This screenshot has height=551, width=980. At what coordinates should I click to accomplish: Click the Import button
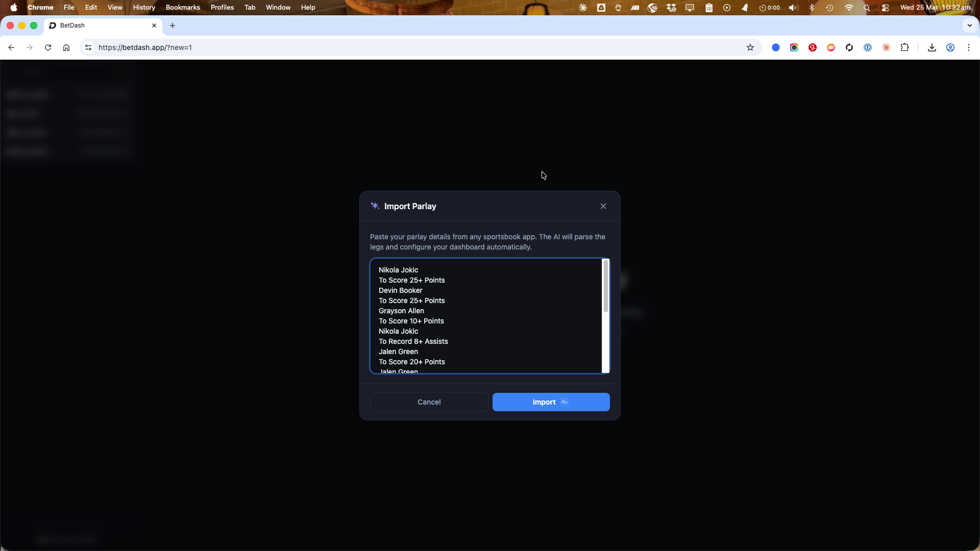(551, 402)
